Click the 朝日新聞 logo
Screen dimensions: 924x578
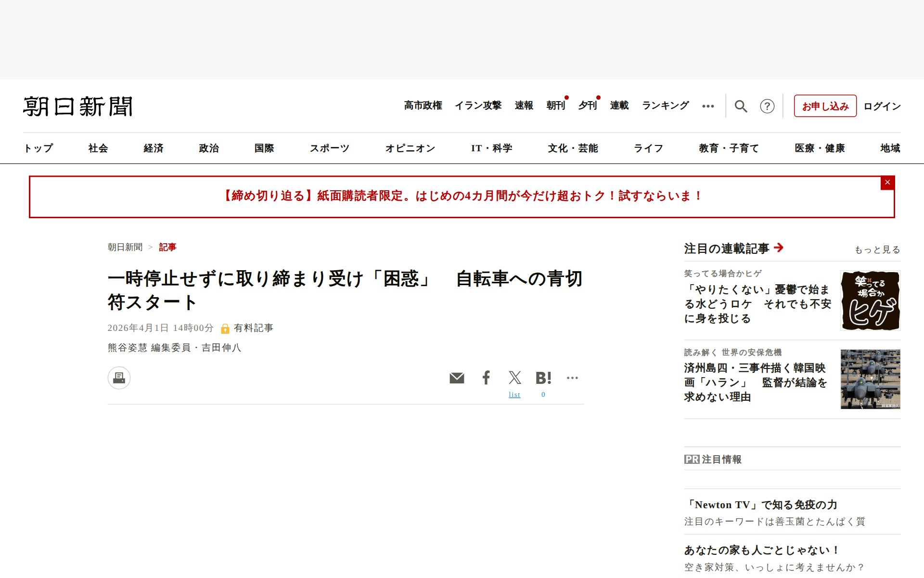78,106
